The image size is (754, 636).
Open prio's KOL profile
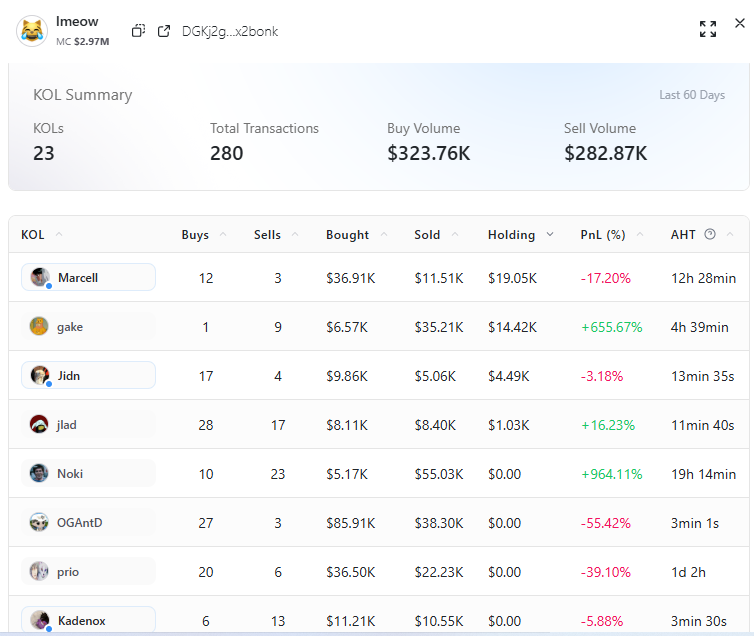[88, 572]
